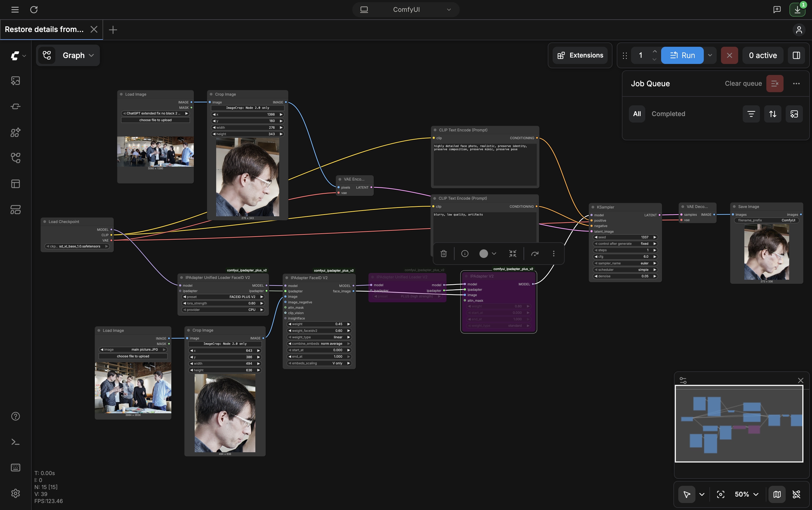Screen dimensions: 812x510
Task: Click the cfg 6.0 value widget
Action: [625, 257]
